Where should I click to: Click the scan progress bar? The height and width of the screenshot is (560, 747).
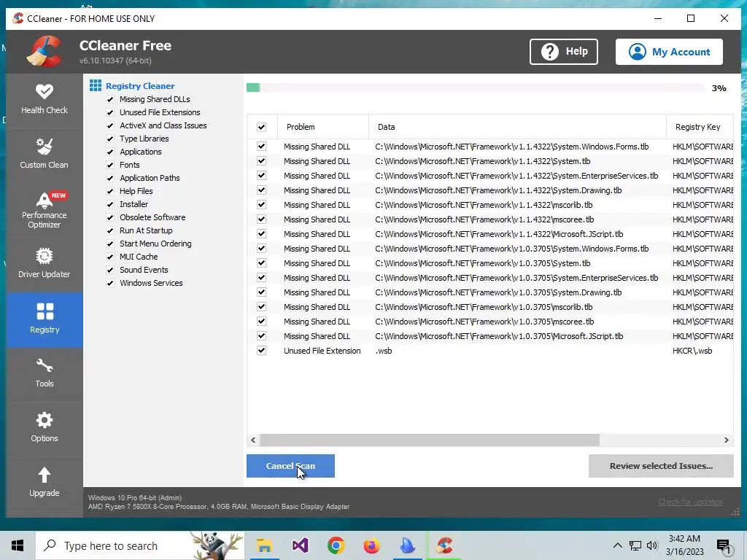pos(476,87)
